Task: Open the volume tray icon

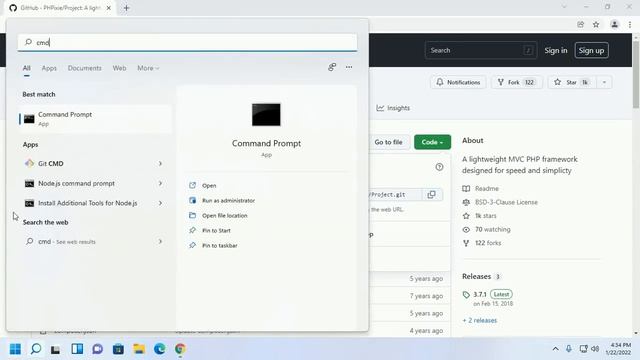Action: 596,349
